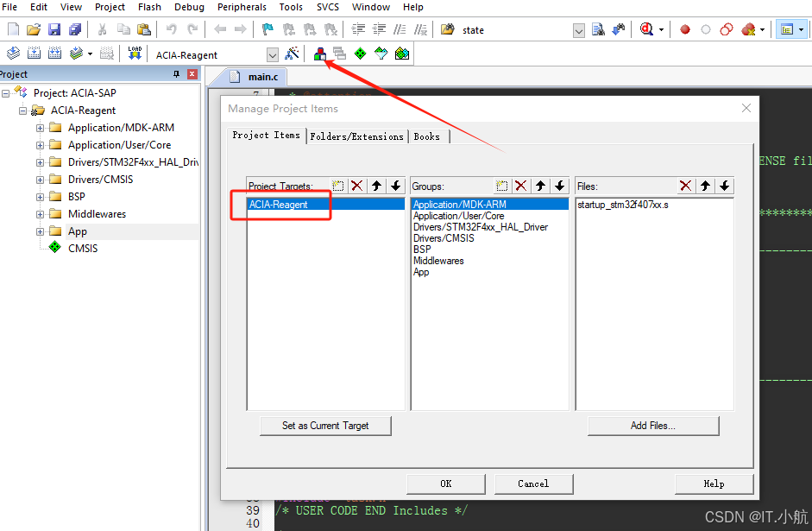Collapse the ACIA-Reagent target node

[22, 111]
